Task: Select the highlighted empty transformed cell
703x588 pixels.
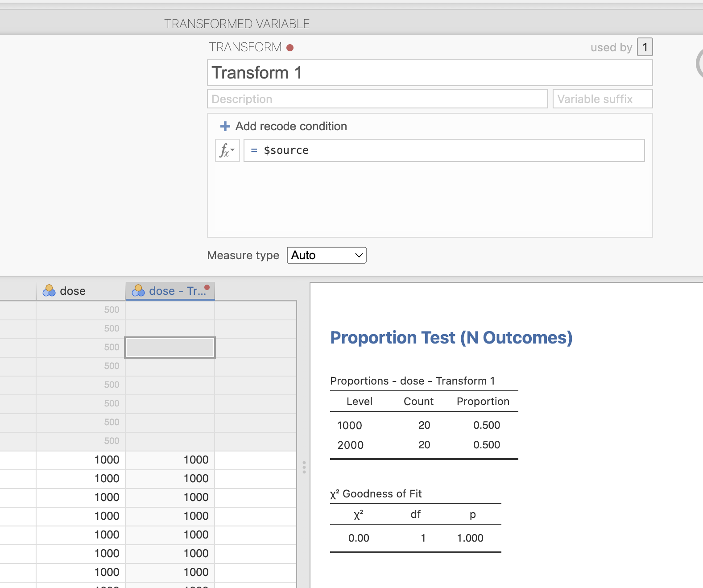Action: tap(170, 348)
